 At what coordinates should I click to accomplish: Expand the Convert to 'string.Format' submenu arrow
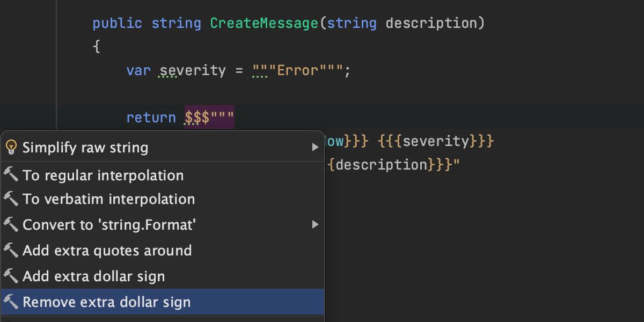tap(316, 224)
